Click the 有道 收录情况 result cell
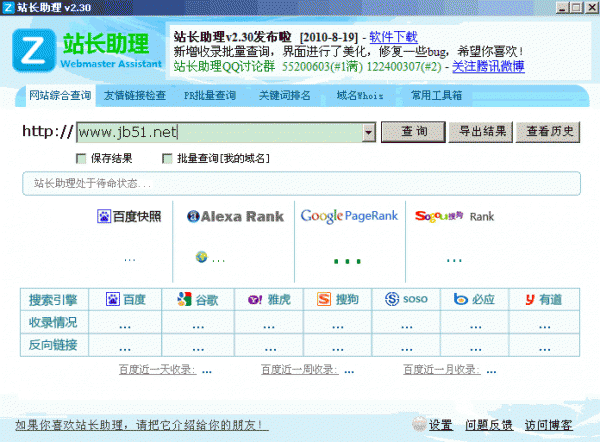This screenshot has height=442, width=600. [x=545, y=322]
